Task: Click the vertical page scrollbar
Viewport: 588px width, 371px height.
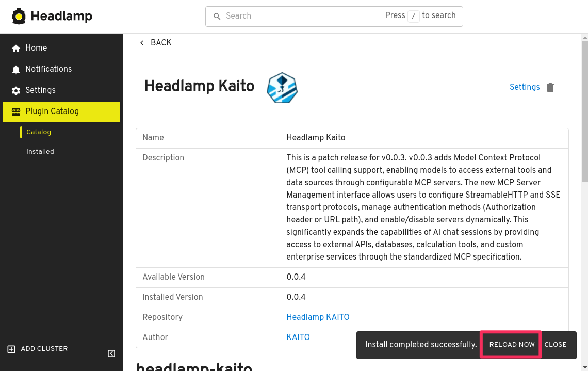Action: pos(584,108)
